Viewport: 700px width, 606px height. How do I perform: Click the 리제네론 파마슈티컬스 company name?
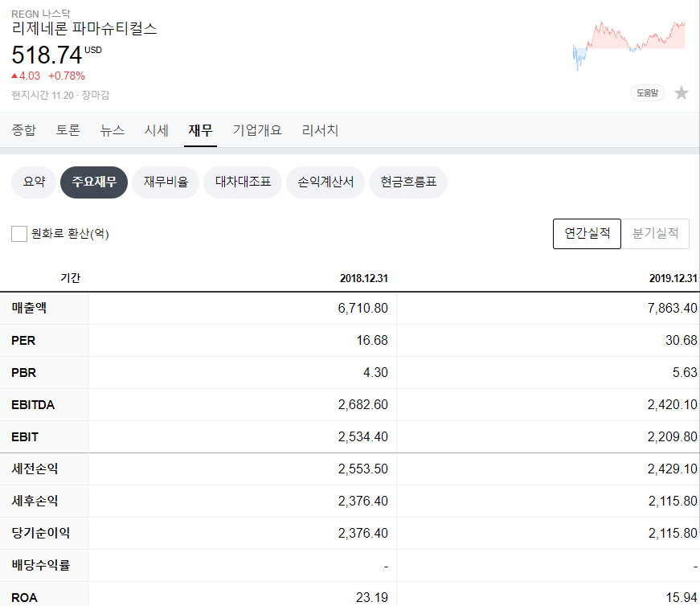tap(84, 29)
